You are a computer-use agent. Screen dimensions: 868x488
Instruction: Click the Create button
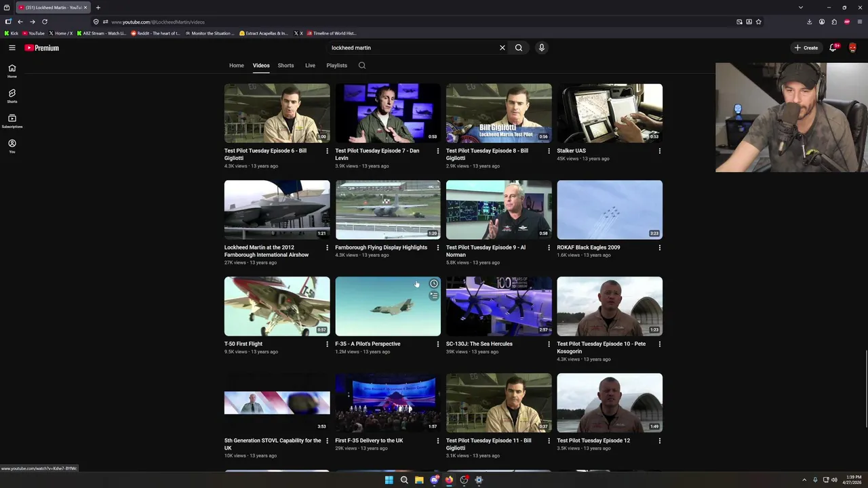coord(806,48)
